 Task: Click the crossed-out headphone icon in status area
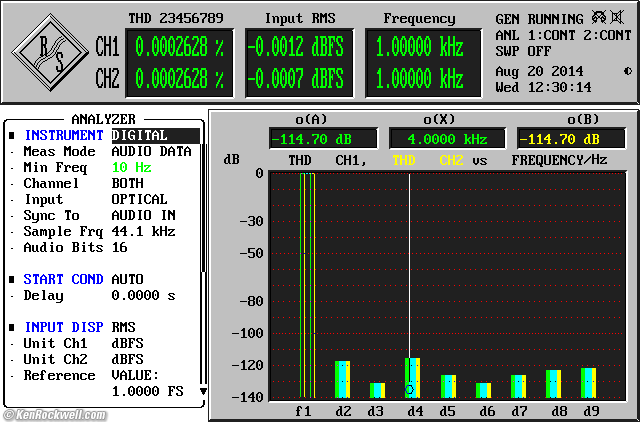[599, 18]
